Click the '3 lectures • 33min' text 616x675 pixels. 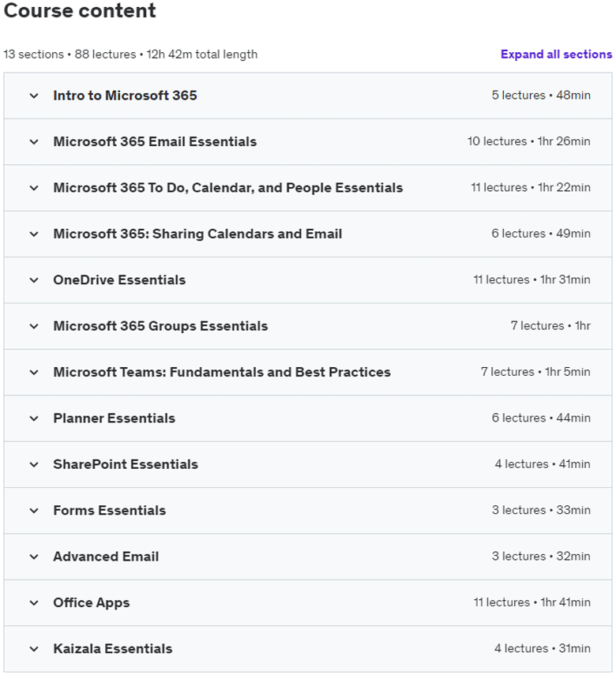pyautogui.click(x=541, y=510)
